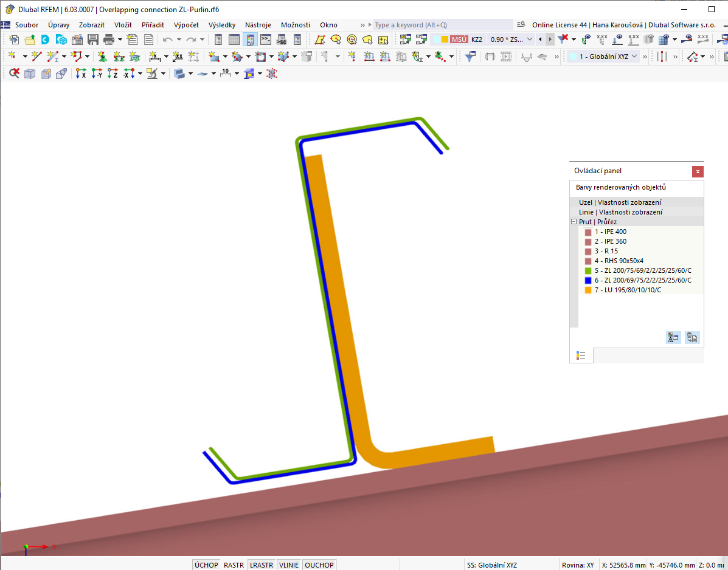Toggle RASTR grid in status bar

234,565
